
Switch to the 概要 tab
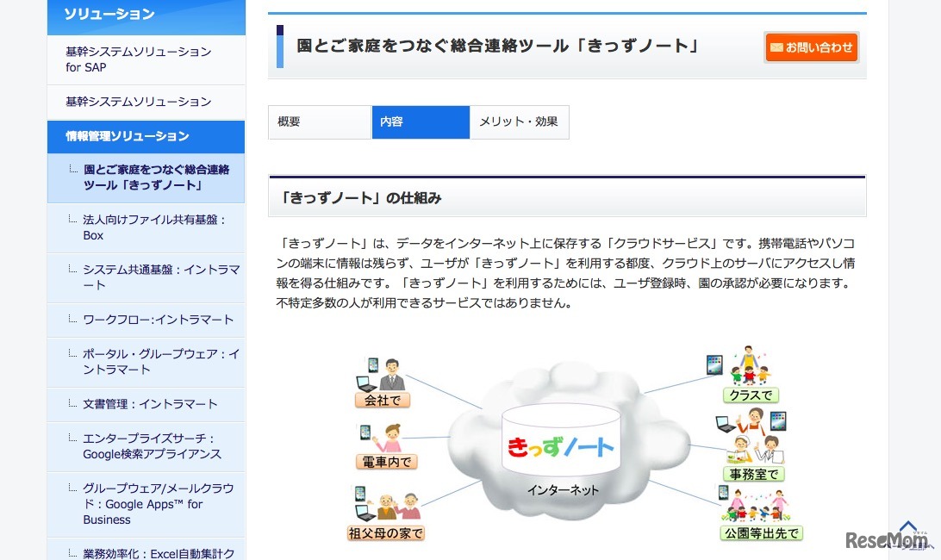tap(319, 121)
